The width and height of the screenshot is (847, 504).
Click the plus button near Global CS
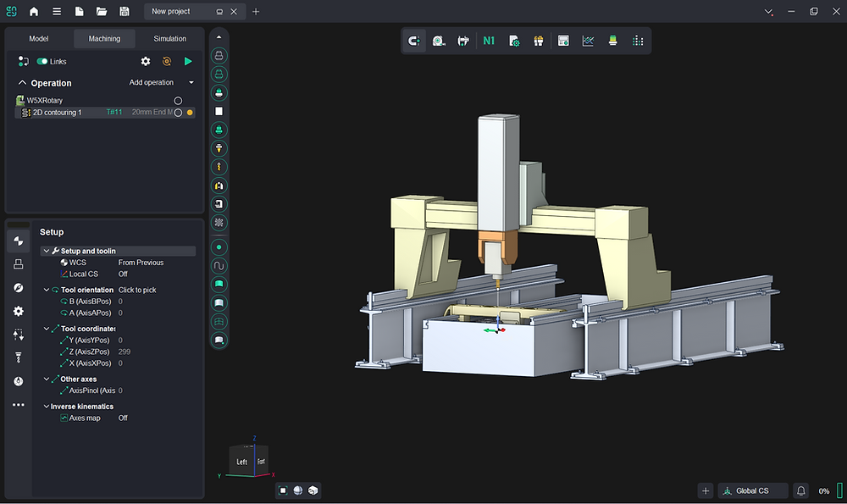[x=706, y=490]
